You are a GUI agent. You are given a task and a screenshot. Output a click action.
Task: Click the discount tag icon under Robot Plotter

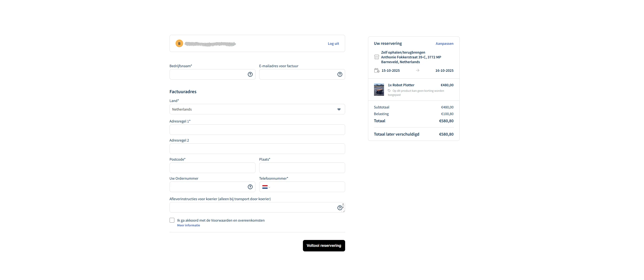[389, 91]
